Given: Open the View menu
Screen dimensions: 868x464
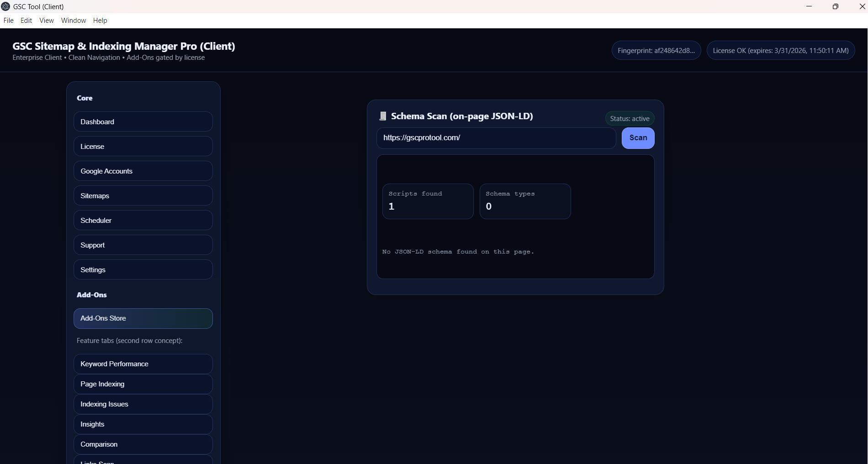Looking at the screenshot, I should point(46,21).
